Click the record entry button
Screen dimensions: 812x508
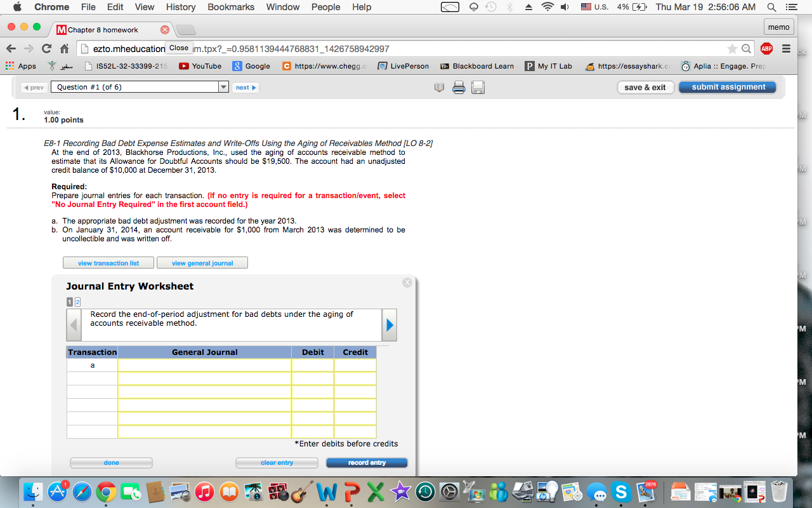pos(367,463)
